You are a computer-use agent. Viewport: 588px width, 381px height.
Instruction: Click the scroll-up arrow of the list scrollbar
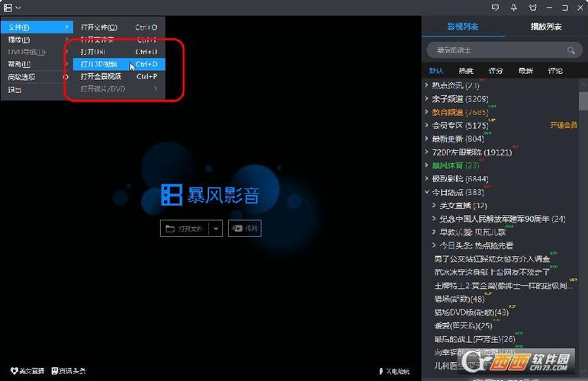(x=583, y=85)
